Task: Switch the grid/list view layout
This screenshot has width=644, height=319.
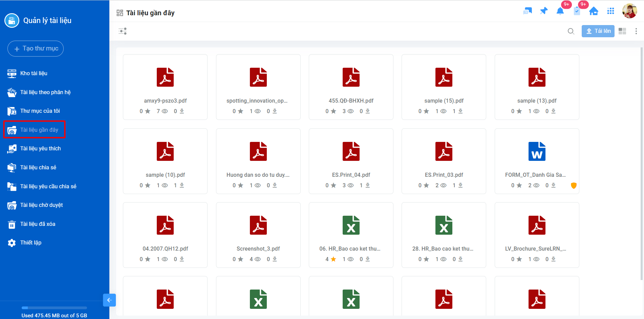Action: (622, 31)
